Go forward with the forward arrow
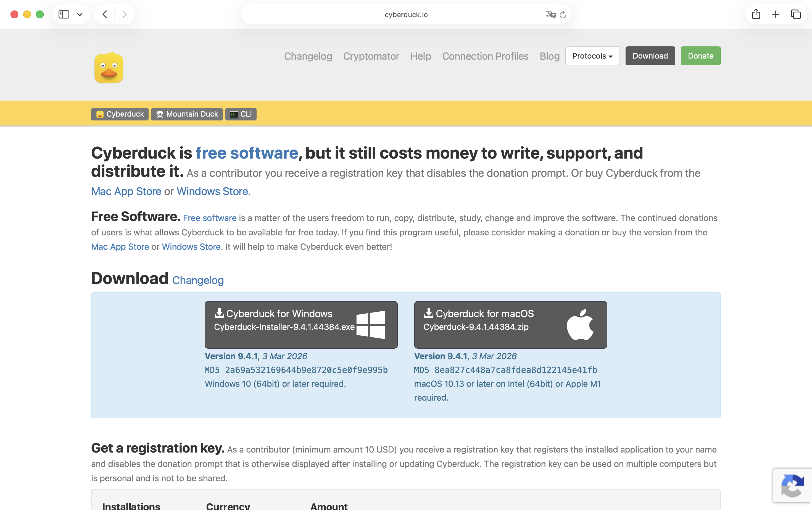Viewport: 812px width, 510px height. pos(125,14)
